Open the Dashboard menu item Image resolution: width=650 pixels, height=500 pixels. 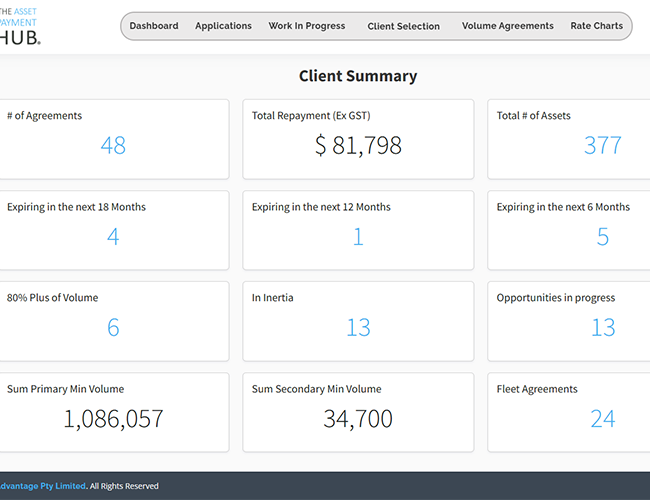pos(154,26)
